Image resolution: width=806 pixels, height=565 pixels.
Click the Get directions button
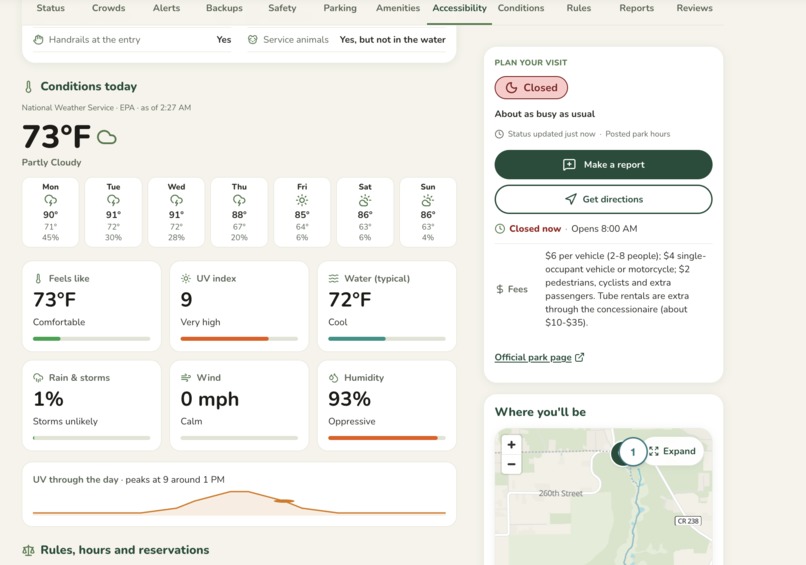tap(603, 199)
